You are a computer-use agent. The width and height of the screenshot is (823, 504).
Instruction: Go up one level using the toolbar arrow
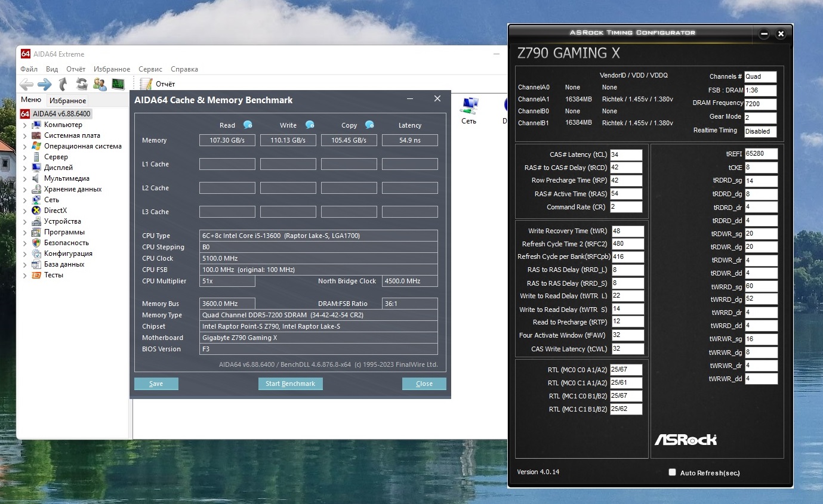pos(63,84)
